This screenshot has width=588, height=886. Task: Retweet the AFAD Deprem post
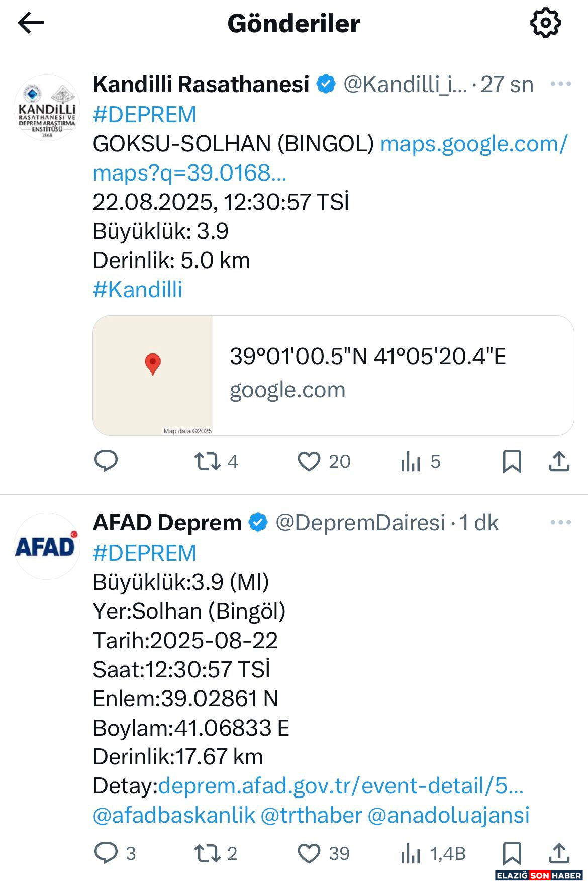coord(208,853)
